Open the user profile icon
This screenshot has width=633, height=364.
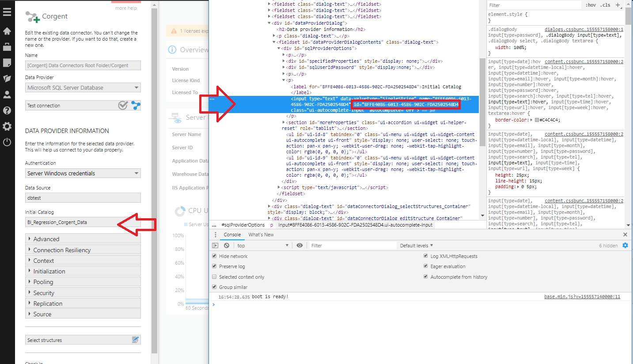click(7, 95)
